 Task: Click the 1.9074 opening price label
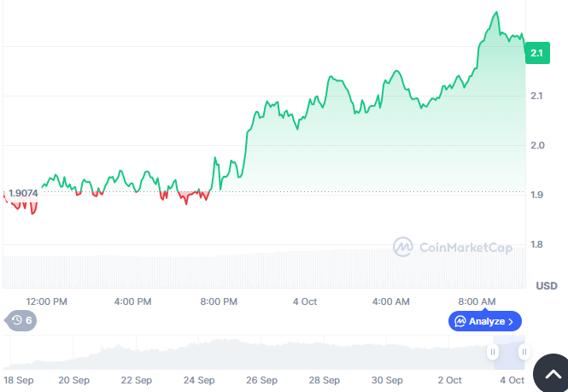[x=23, y=193]
